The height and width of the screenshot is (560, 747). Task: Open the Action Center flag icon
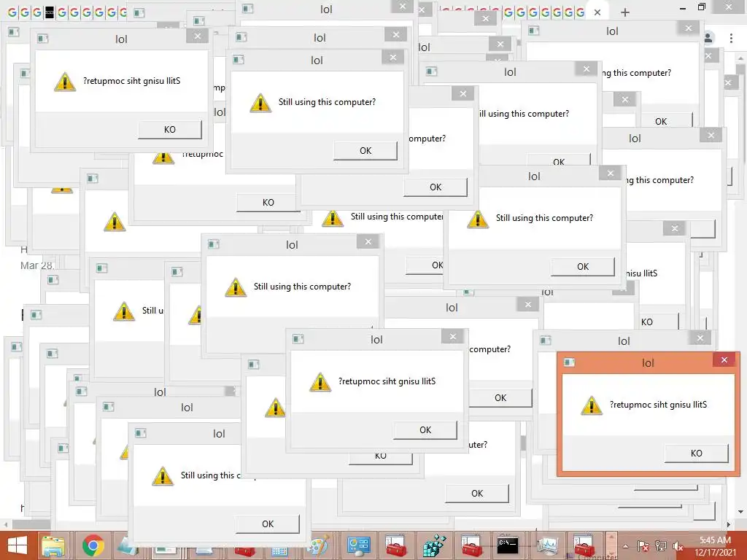coord(643,546)
